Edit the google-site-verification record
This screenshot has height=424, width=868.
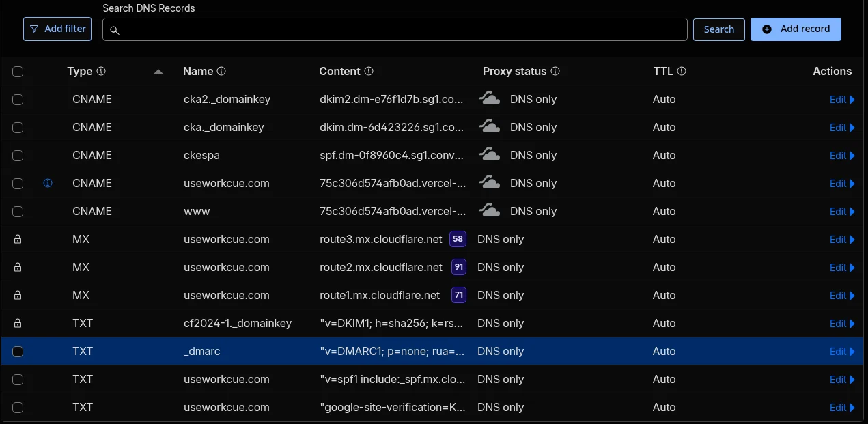click(x=842, y=408)
